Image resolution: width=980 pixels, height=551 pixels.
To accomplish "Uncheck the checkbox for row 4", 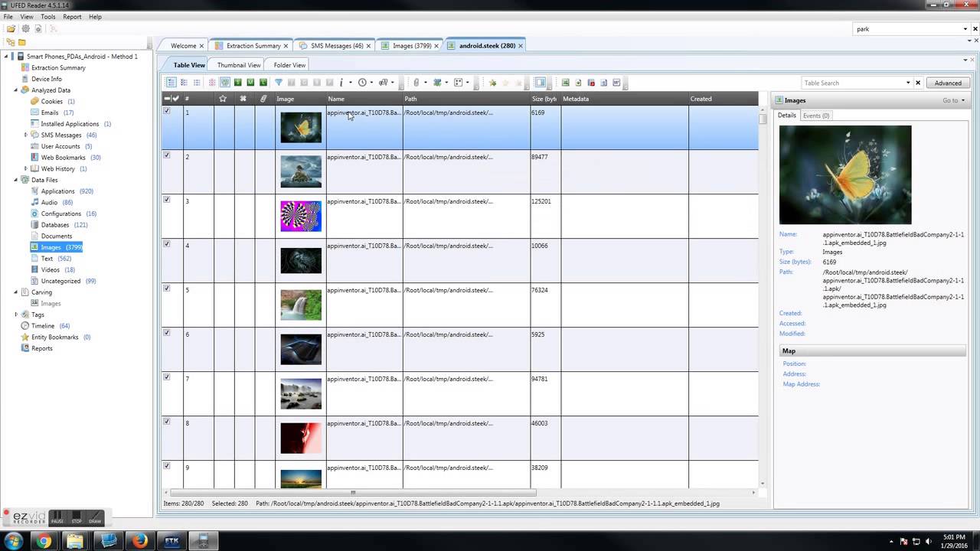I will point(167,244).
